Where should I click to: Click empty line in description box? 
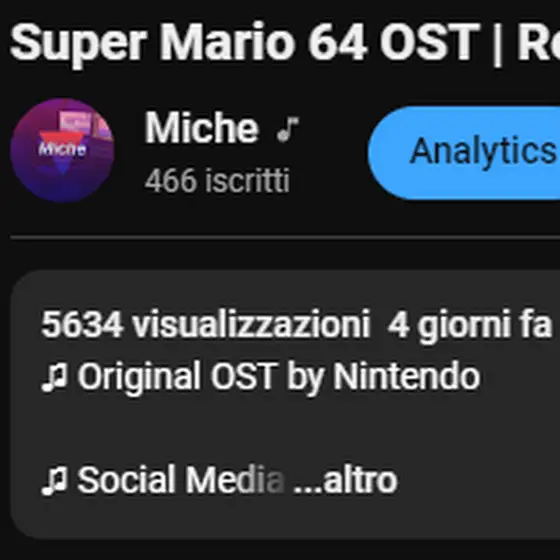pos(282,429)
